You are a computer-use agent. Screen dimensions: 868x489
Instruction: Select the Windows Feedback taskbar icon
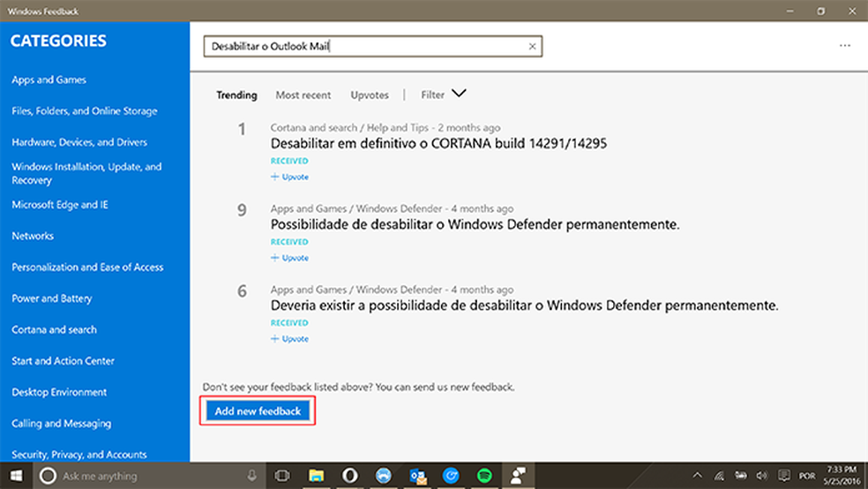(518, 476)
